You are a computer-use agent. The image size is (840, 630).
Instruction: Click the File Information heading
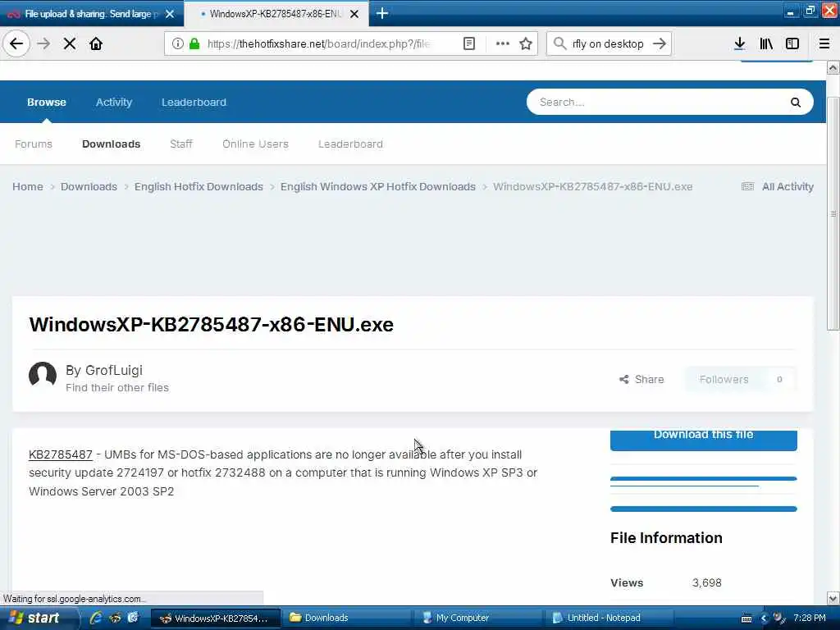pos(666,538)
